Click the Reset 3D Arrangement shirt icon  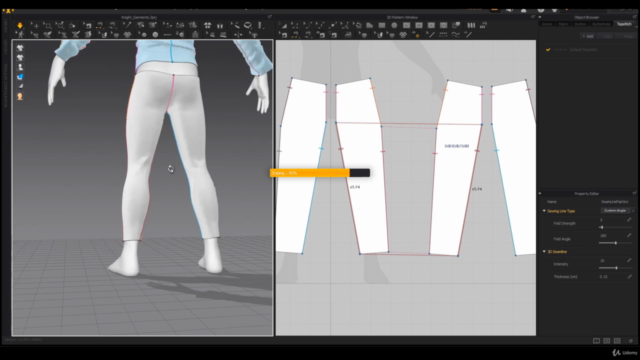(x=207, y=25)
